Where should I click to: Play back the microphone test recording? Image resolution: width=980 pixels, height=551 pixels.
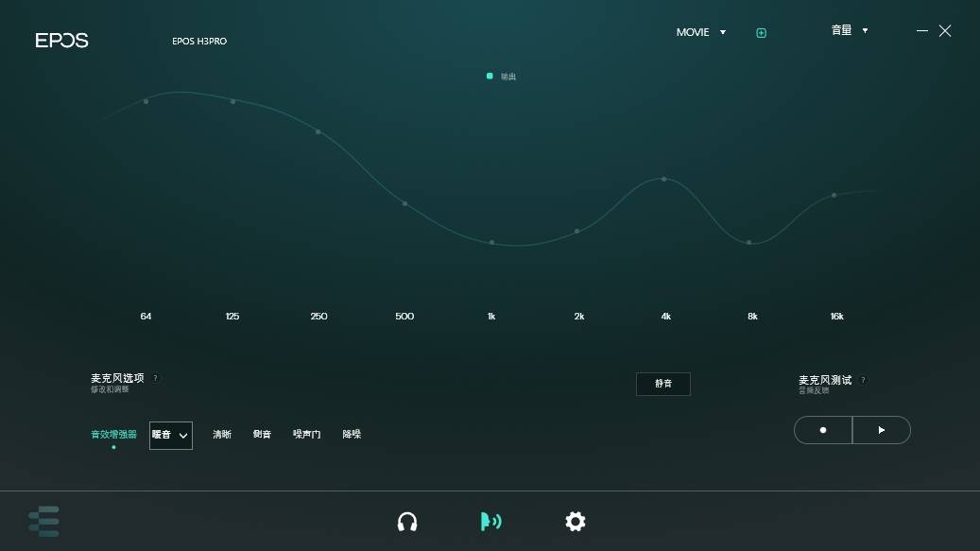point(882,430)
